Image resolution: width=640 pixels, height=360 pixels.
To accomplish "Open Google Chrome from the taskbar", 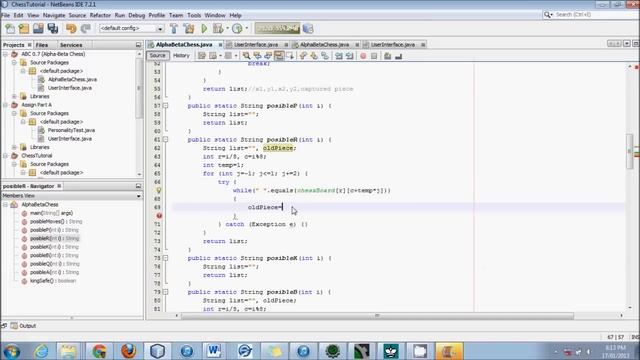I will pos(99,351).
